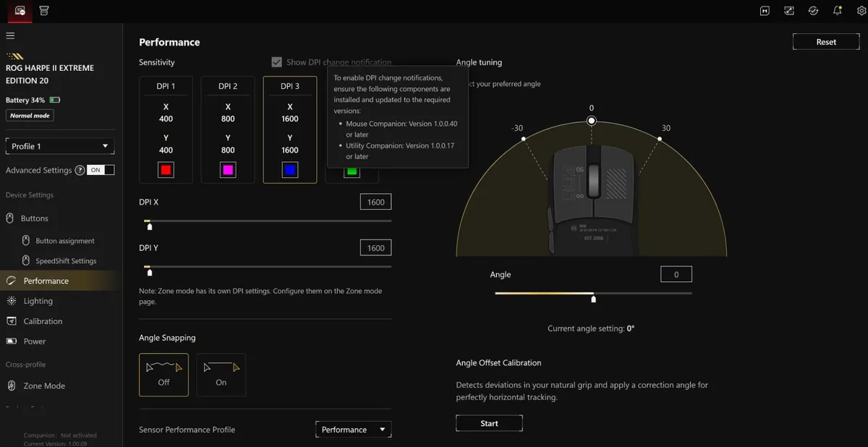Select the DPI 1 stage card
Screen dimensions: 868x447
166,129
